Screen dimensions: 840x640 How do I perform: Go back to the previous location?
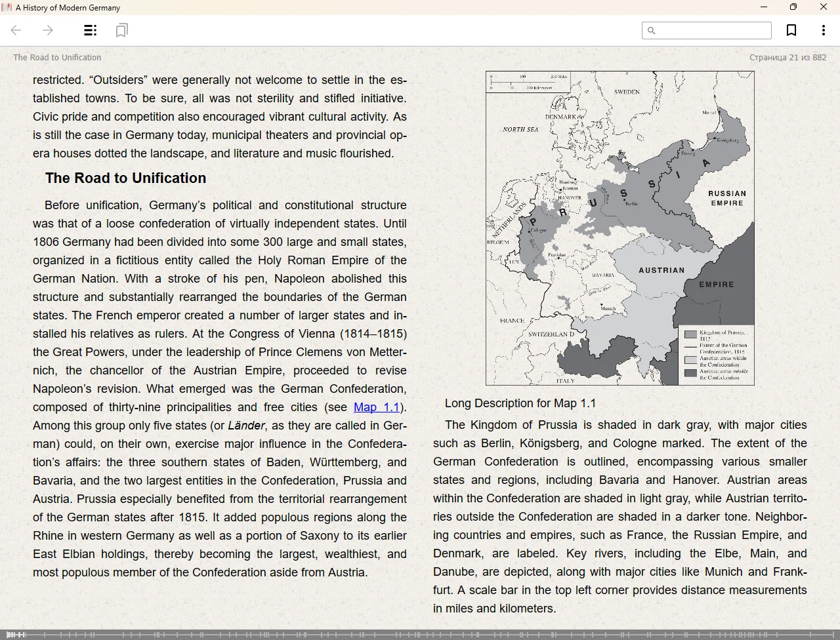pyautogui.click(x=16, y=30)
